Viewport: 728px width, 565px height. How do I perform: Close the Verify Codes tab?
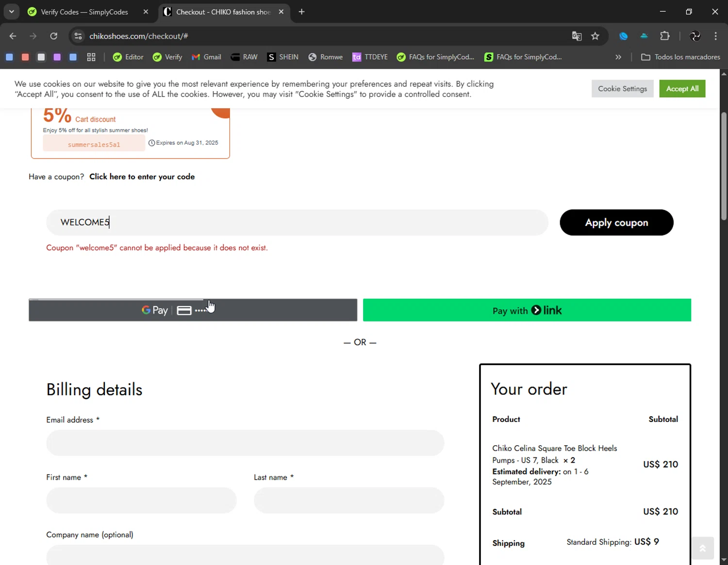pos(146,12)
